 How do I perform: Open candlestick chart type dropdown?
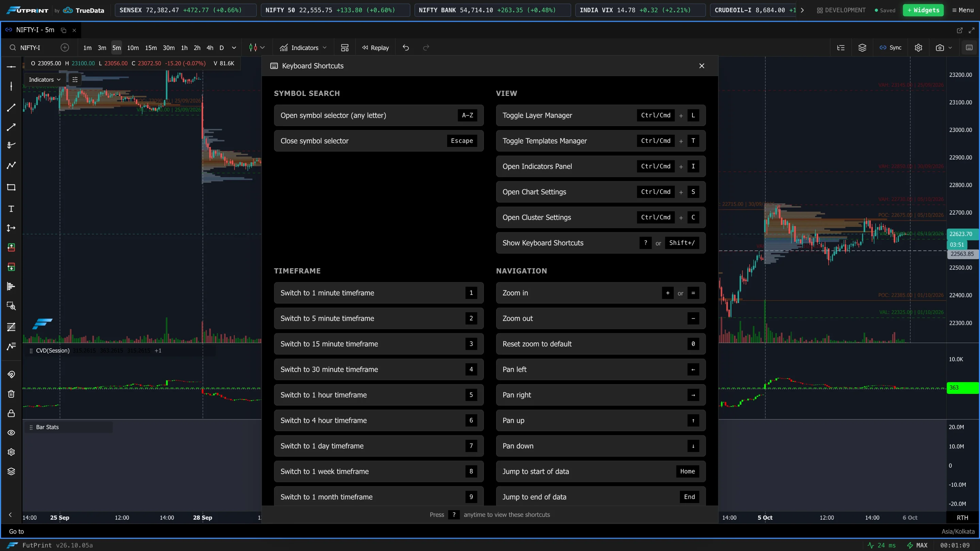[257, 48]
